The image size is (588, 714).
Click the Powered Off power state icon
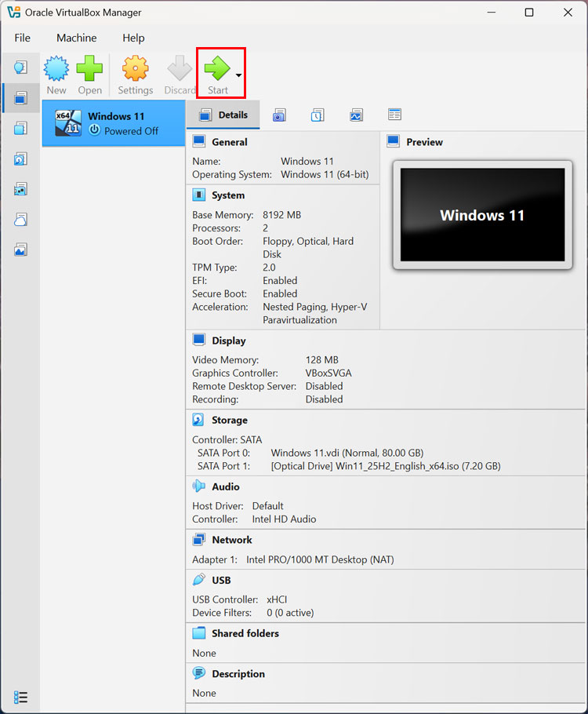(x=94, y=130)
